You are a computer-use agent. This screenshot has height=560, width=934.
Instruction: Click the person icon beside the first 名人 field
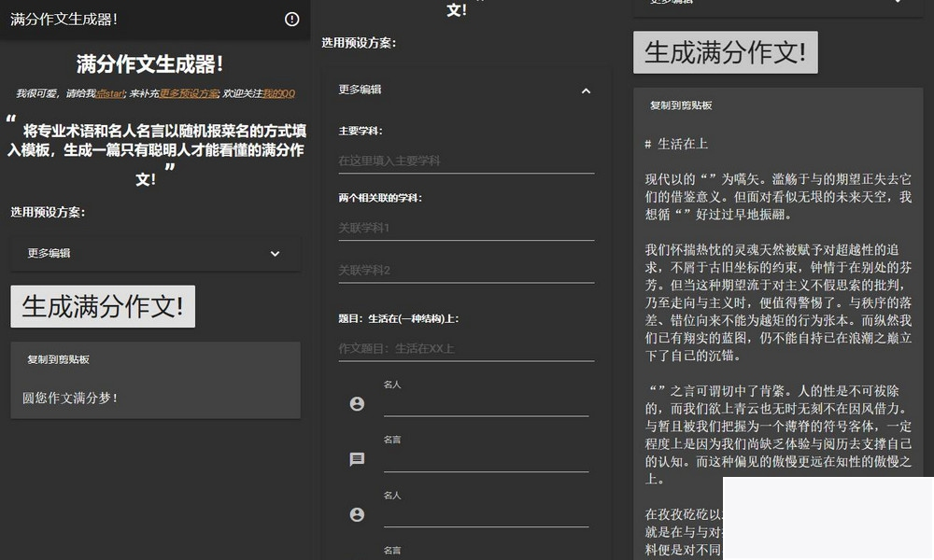(357, 404)
